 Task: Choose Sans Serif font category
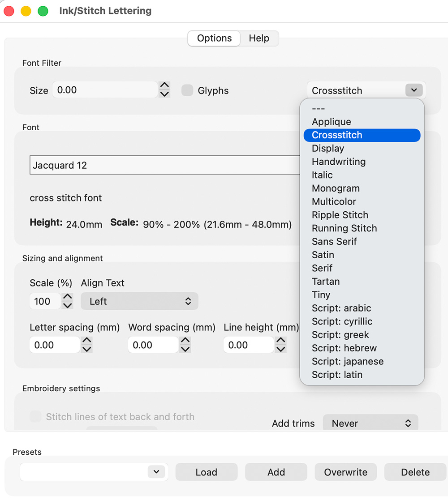pyautogui.click(x=362, y=241)
